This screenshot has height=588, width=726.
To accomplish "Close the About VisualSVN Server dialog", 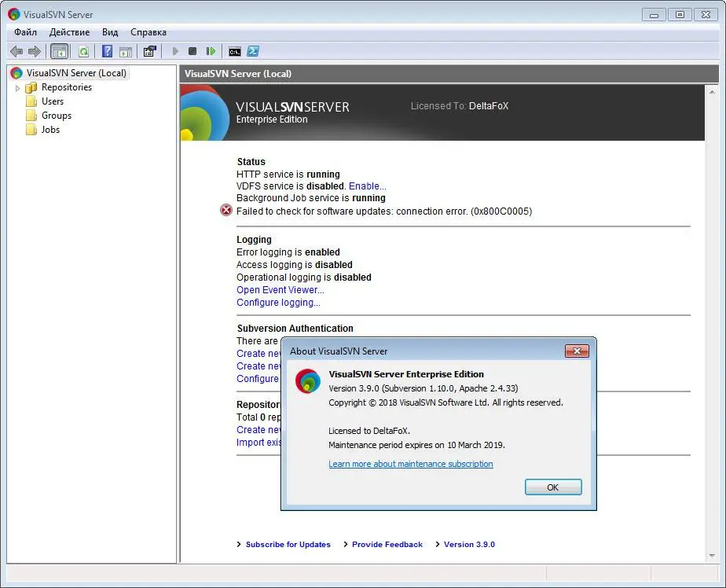I will (x=577, y=351).
